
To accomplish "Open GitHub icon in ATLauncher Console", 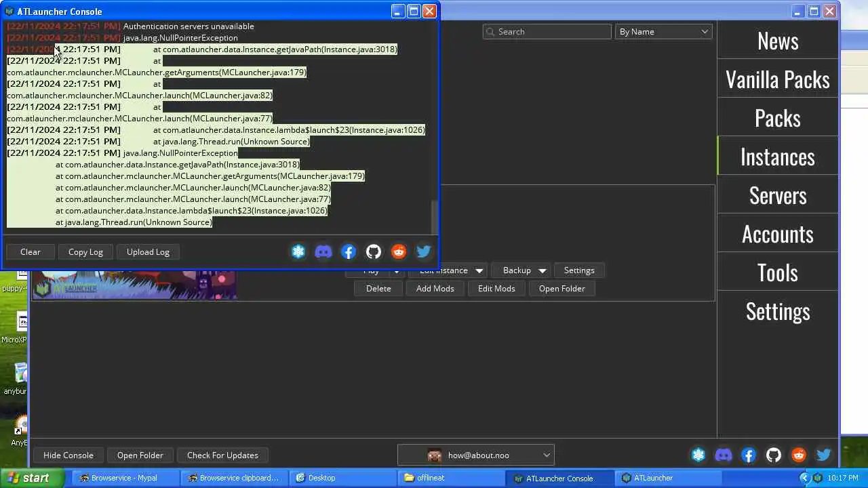I will 374,252.
